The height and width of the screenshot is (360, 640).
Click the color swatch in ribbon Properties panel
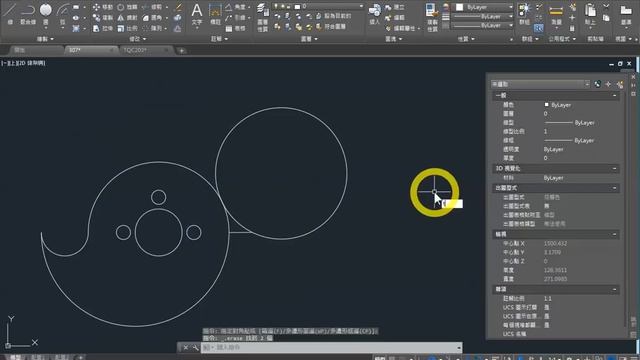[460, 7]
